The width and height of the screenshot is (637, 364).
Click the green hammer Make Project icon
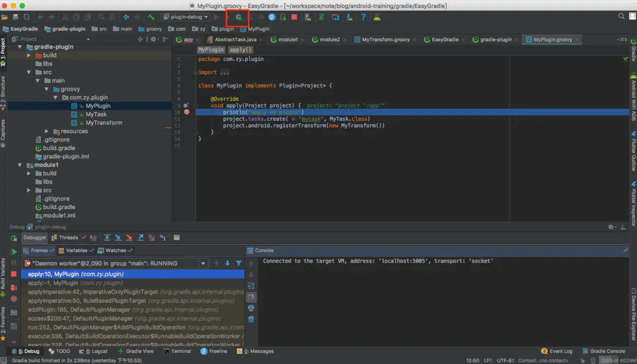coord(151,17)
